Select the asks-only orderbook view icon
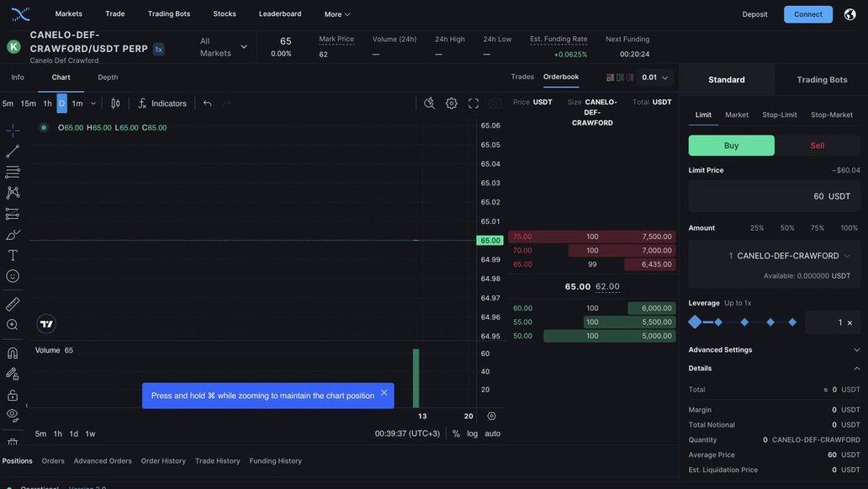The width and height of the screenshot is (868, 489). click(630, 77)
